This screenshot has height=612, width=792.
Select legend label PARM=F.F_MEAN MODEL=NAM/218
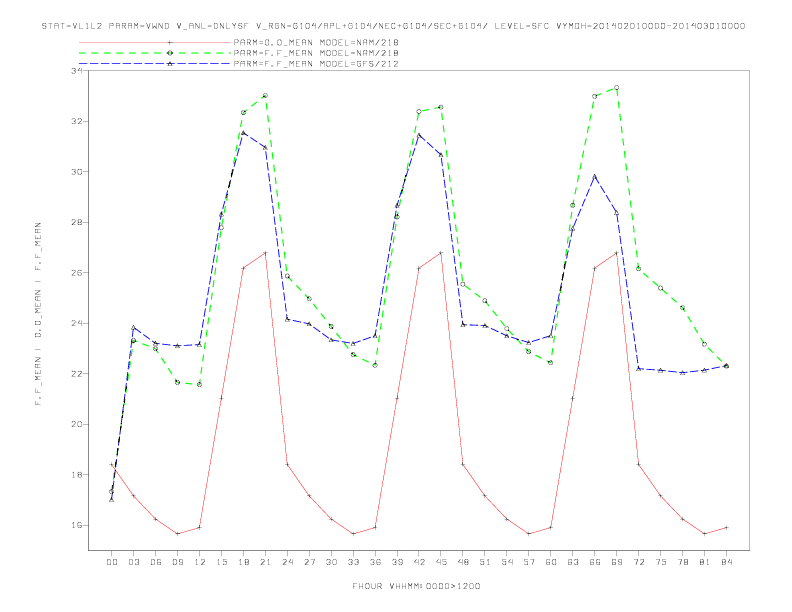[316, 53]
